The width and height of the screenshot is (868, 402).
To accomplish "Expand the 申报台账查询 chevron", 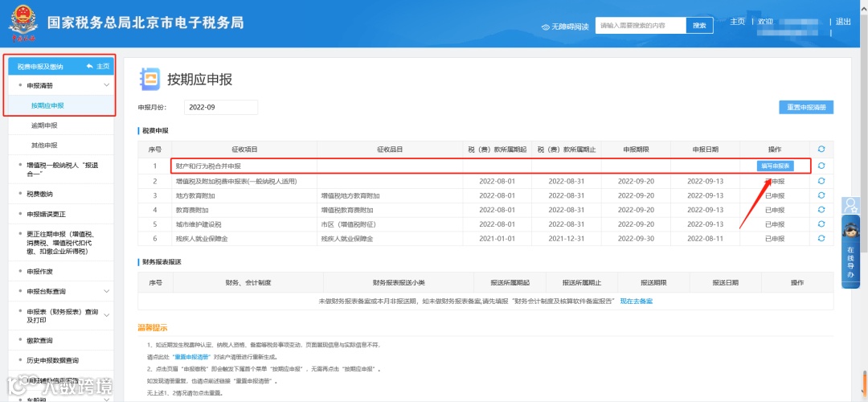I will click(x=107, y=291).
